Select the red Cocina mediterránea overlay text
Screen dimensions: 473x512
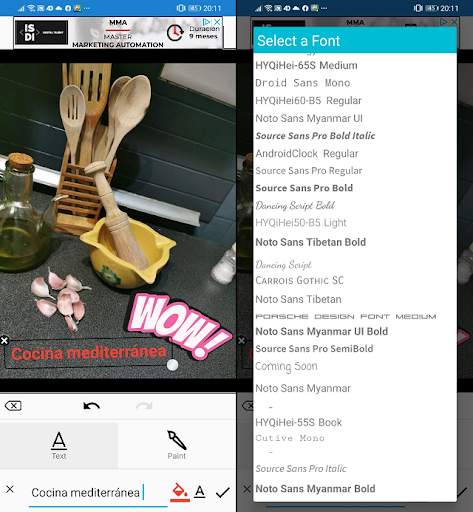(x=89, y=353)
